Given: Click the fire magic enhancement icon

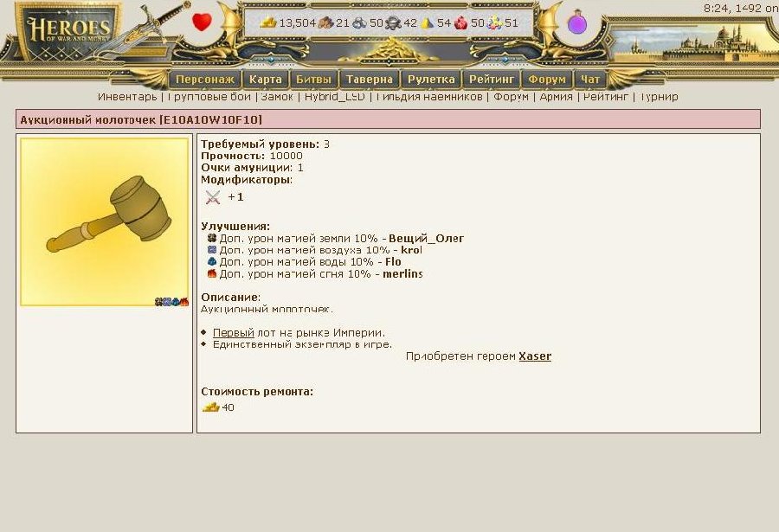Looking at the screenshot, I should pyautogui.click(x=212, y=273).
